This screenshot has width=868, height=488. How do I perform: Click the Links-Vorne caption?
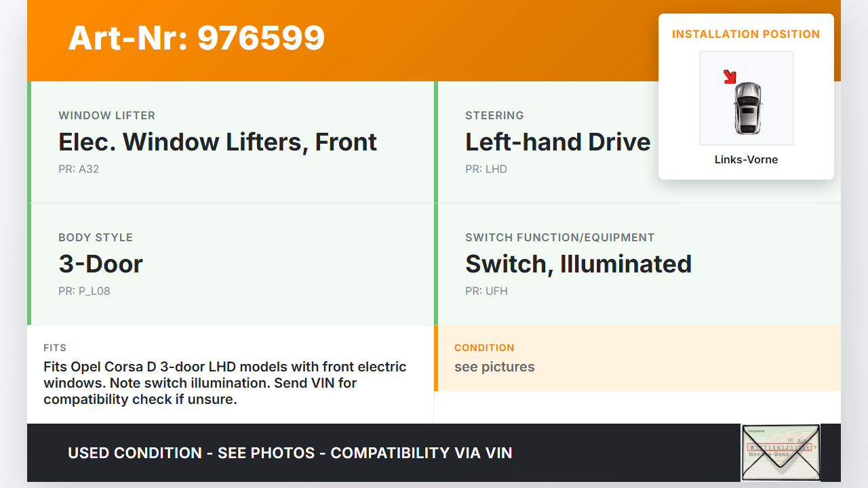click(746, 160)
